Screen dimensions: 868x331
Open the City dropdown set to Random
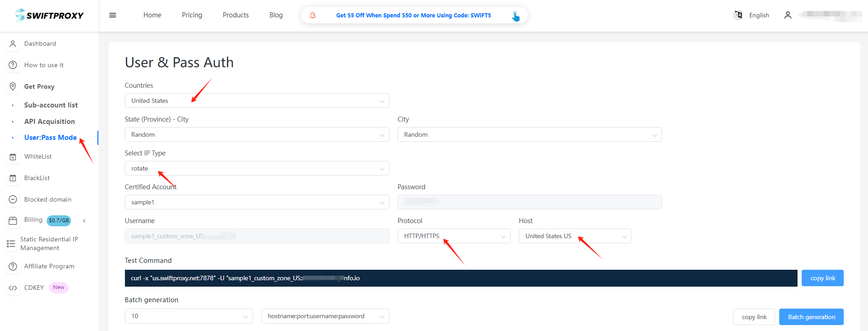tap(529, 134)
